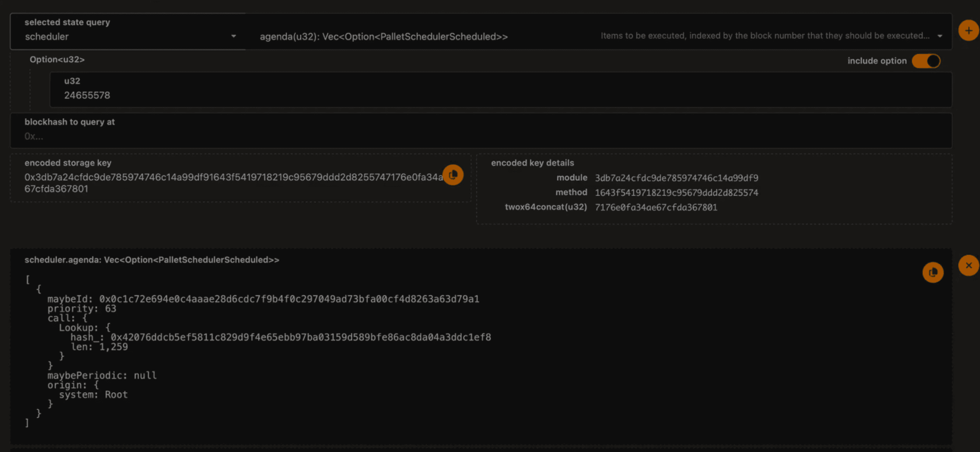Click the plus button to add query
This screenshot has width=980, height=452.
pos(968,31)
